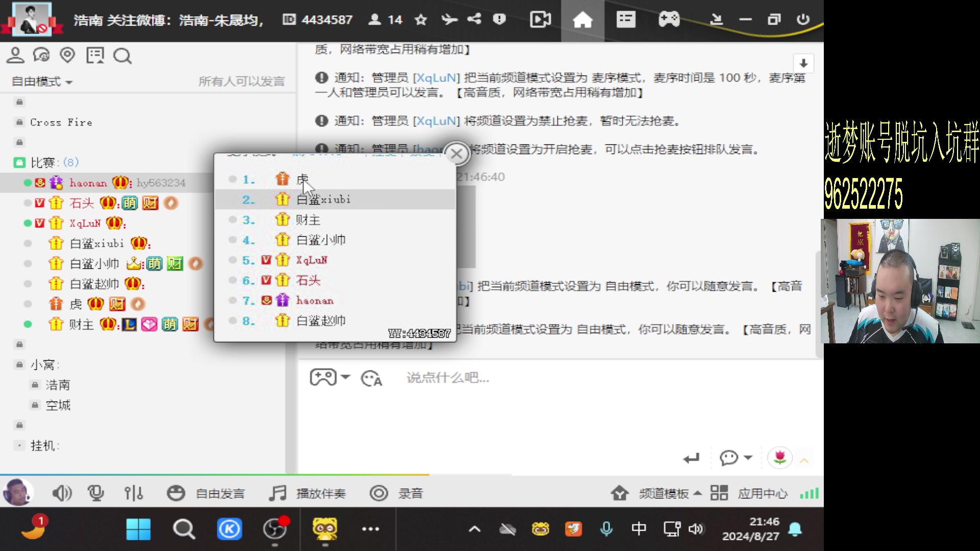Enter the 空城 sub-channel

(x=58, y=406)
